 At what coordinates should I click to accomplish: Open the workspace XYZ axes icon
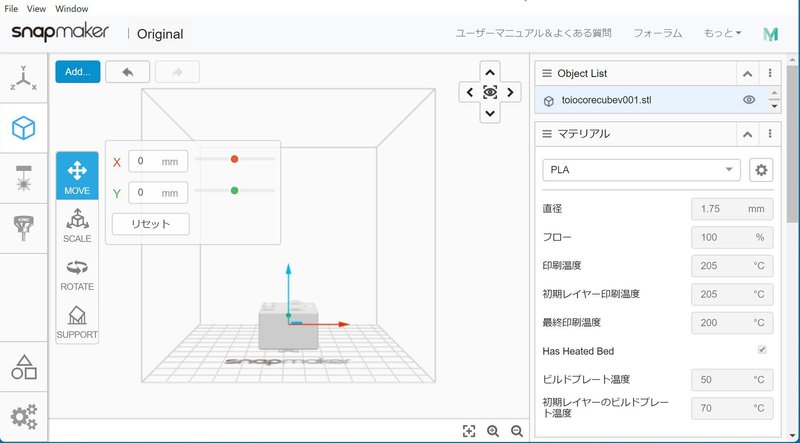tap(23, 79)
